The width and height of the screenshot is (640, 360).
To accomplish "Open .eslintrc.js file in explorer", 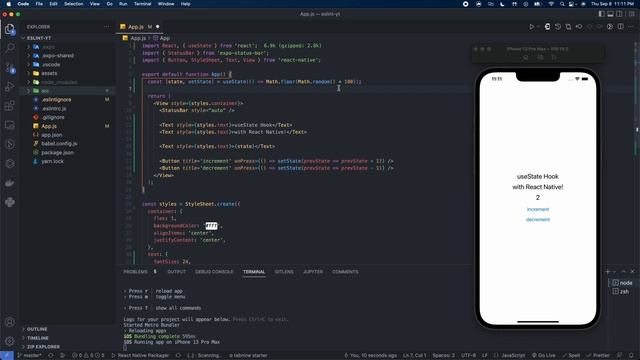I will [x=54, y=109].
